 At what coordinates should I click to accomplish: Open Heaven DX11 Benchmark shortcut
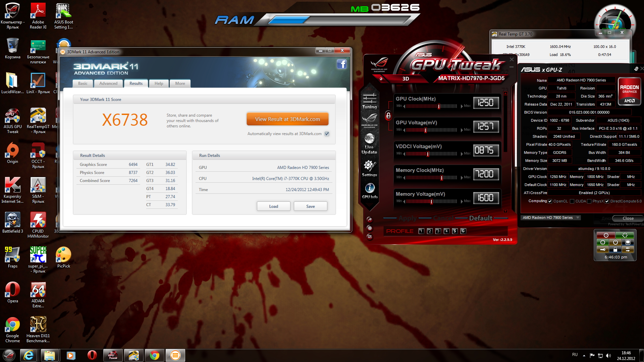click(38, 330)
